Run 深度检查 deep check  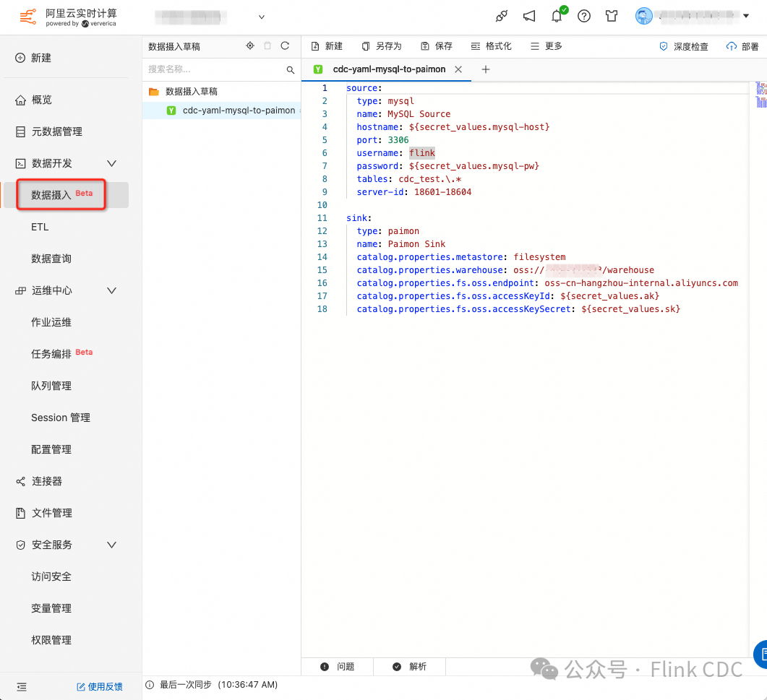(684, 46)
